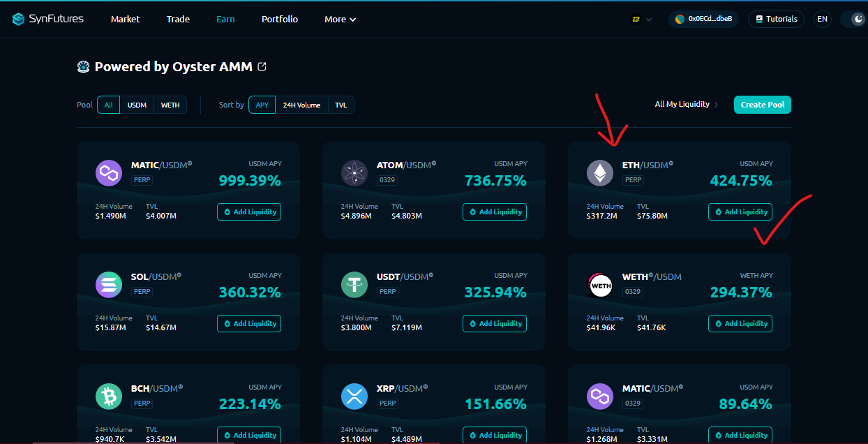Click the ETH coin icon
The height and width of the screenshot is (444, 868).
[600, 173]
